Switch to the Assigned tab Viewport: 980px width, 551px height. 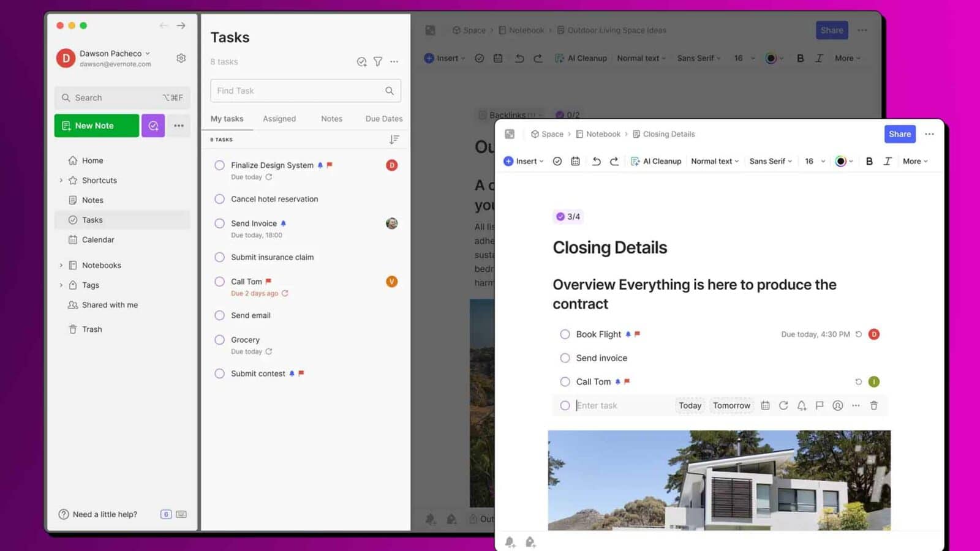click(279, 119)
